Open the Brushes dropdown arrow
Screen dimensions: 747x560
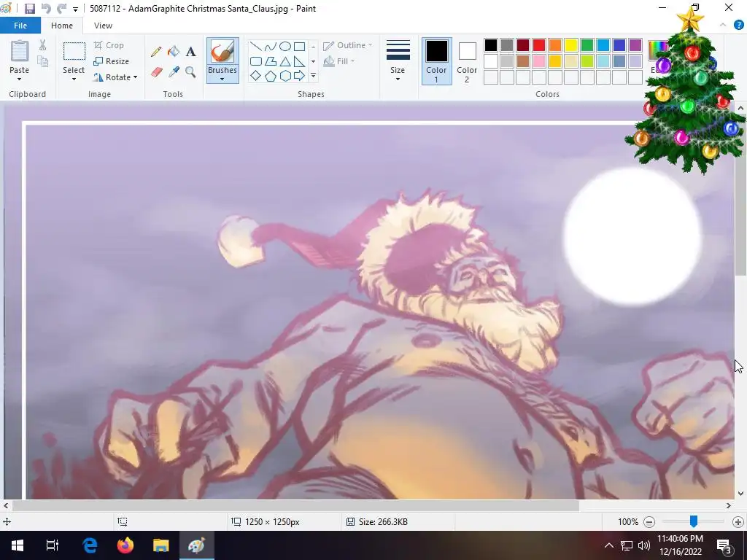pyautogui.click(x=222, y=79)
